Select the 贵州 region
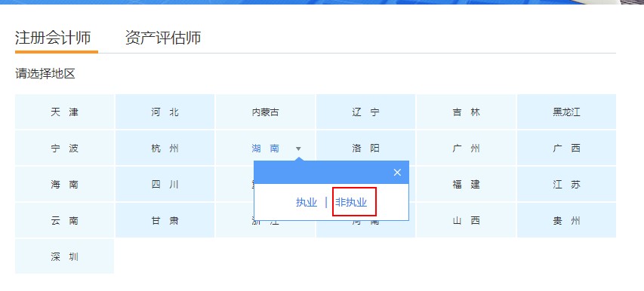 tap(566, 220)
